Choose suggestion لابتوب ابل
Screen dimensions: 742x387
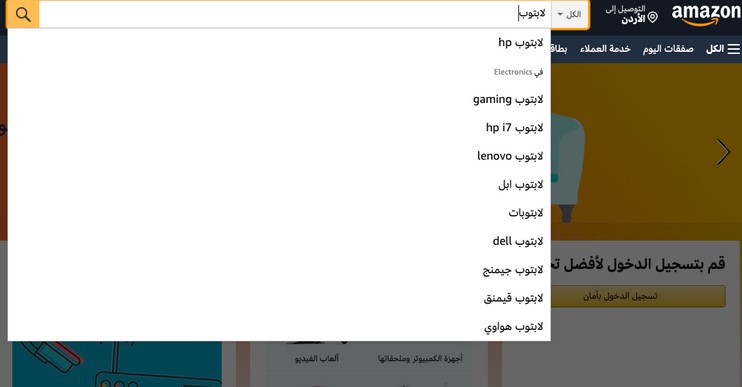click(279, 185)
